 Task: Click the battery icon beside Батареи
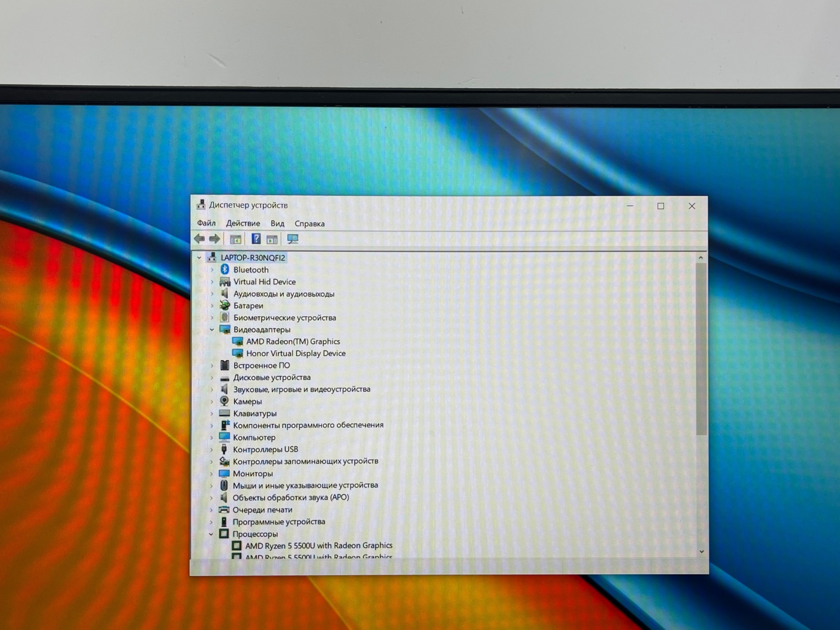coord(225,305)
